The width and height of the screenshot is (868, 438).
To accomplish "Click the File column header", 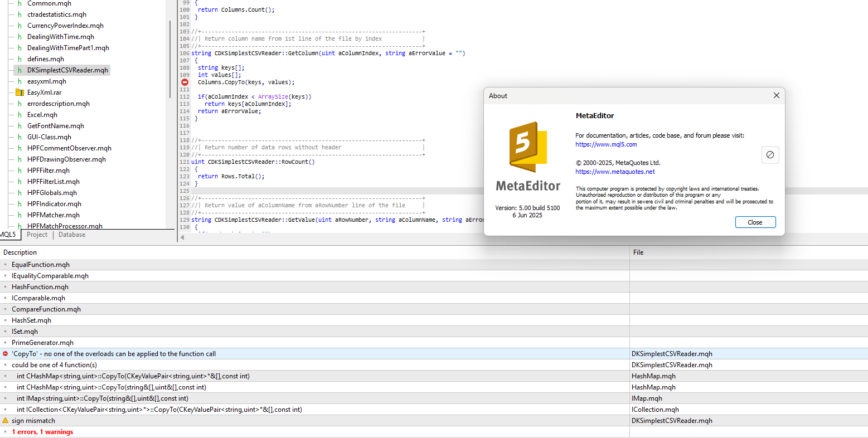I will pyautogui.click(x=638, y=252).
